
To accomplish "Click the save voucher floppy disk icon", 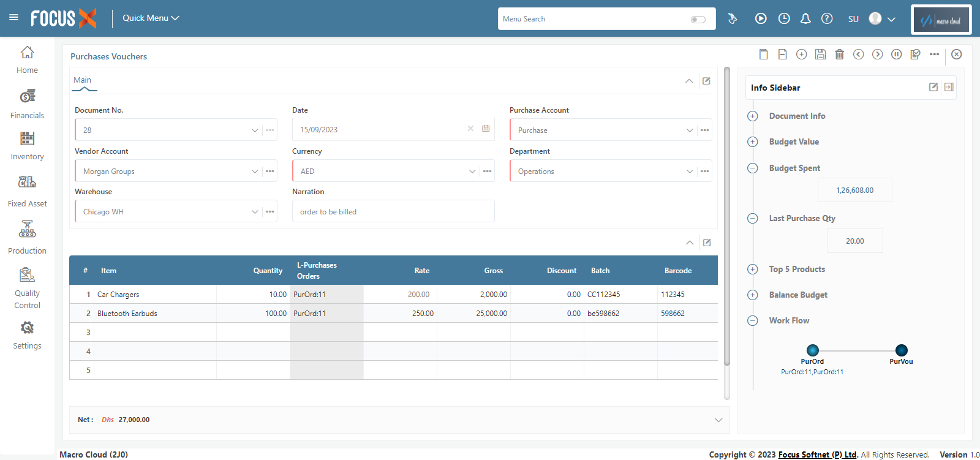I will pyautogui.click(x=821, y=55).
